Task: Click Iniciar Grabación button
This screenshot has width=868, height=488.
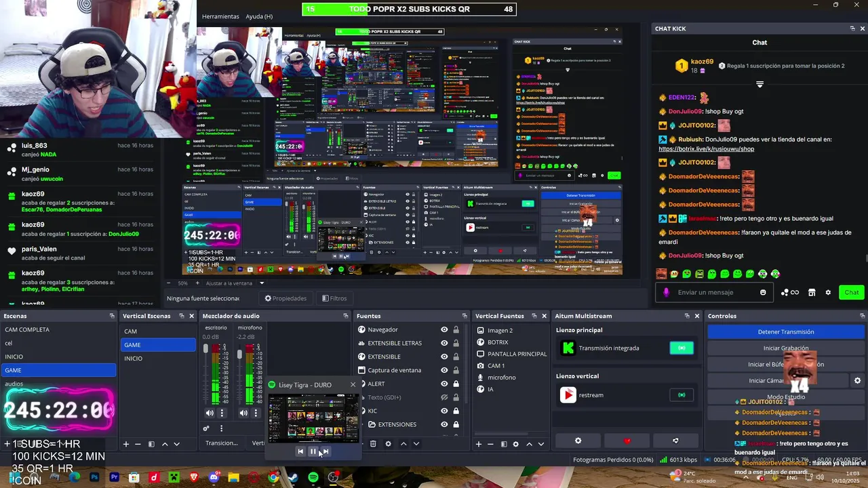Action: click(786, 348)
